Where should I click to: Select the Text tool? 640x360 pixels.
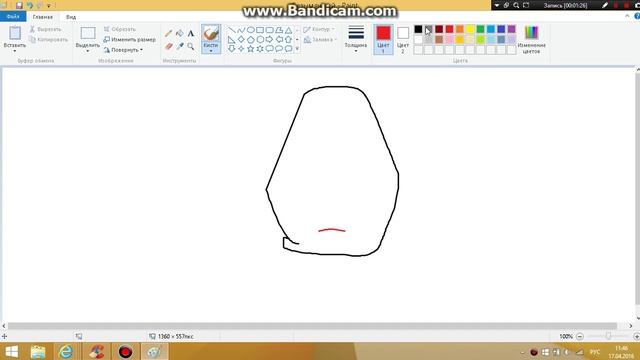point(191,33)
